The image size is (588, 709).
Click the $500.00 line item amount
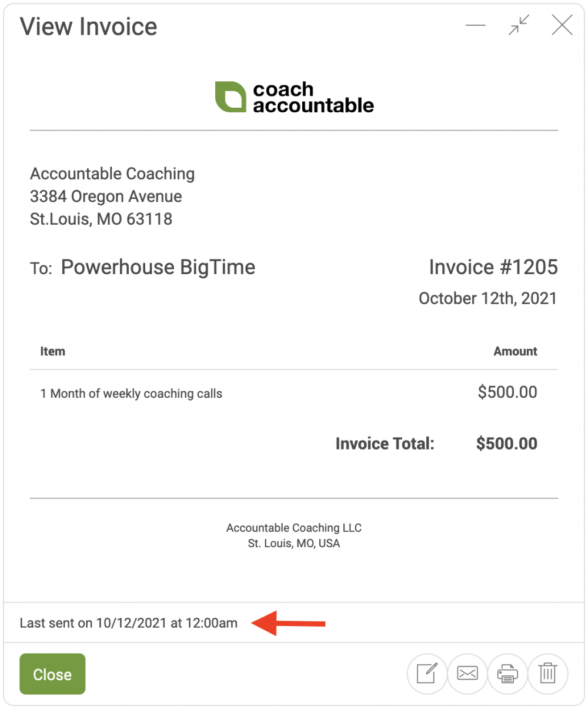507,392
